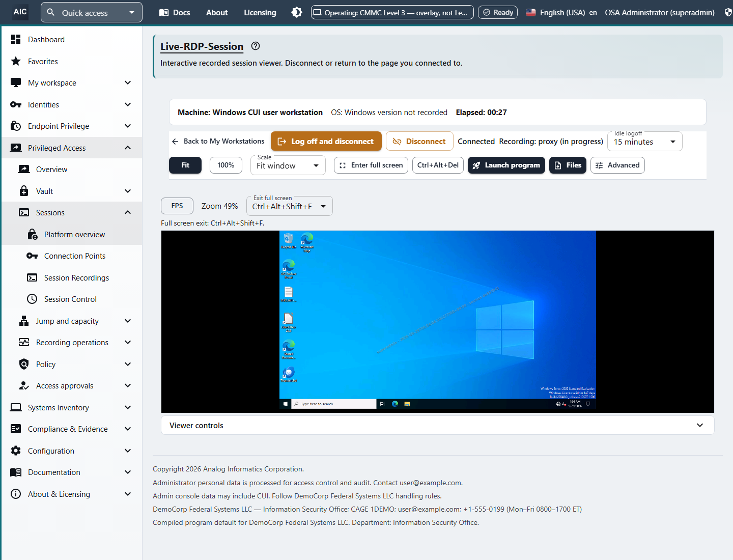The height and width of the screenshot is (560, 733).
Task: Open the Exit full screen shortcut dropdown
Action: pyautogui.click(x=290, y=206)
